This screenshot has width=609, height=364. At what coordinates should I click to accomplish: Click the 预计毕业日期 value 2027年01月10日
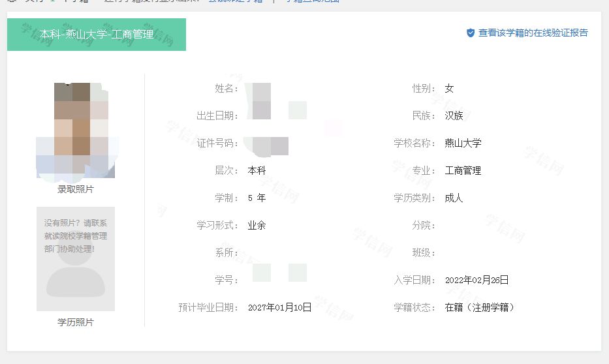coord(279,307)
